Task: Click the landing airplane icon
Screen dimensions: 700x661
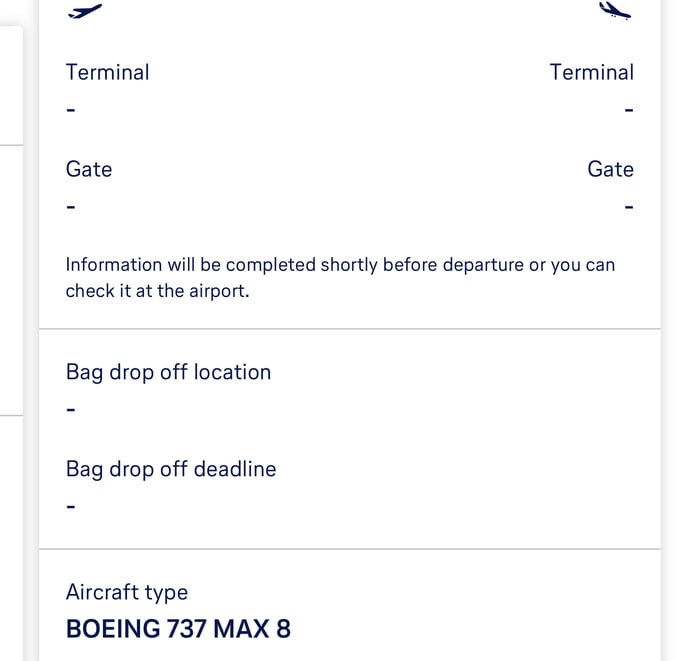Action: (615, 11)
